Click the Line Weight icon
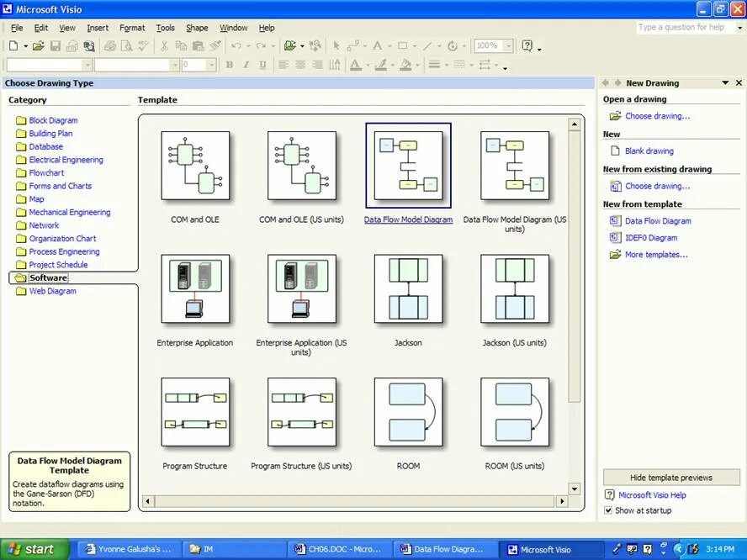The height and width of the screenshot is (560, 747). (x=434, y=65)
